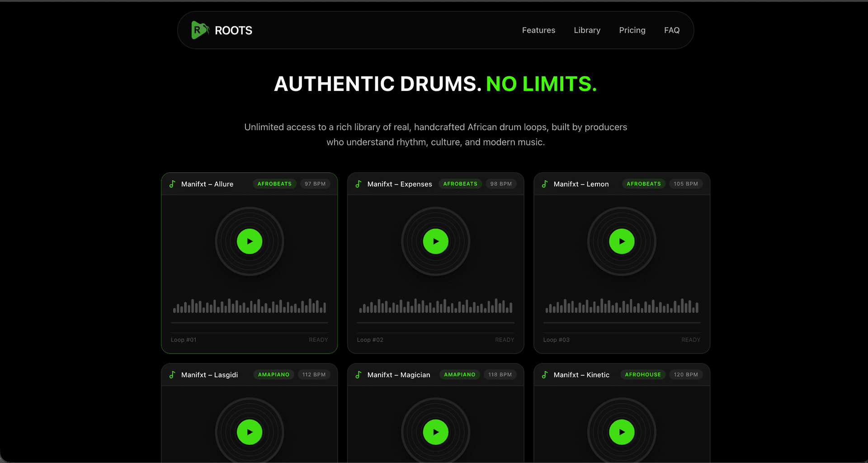Play the Manifxt – Lasgidi loop

tap(250, 432)
